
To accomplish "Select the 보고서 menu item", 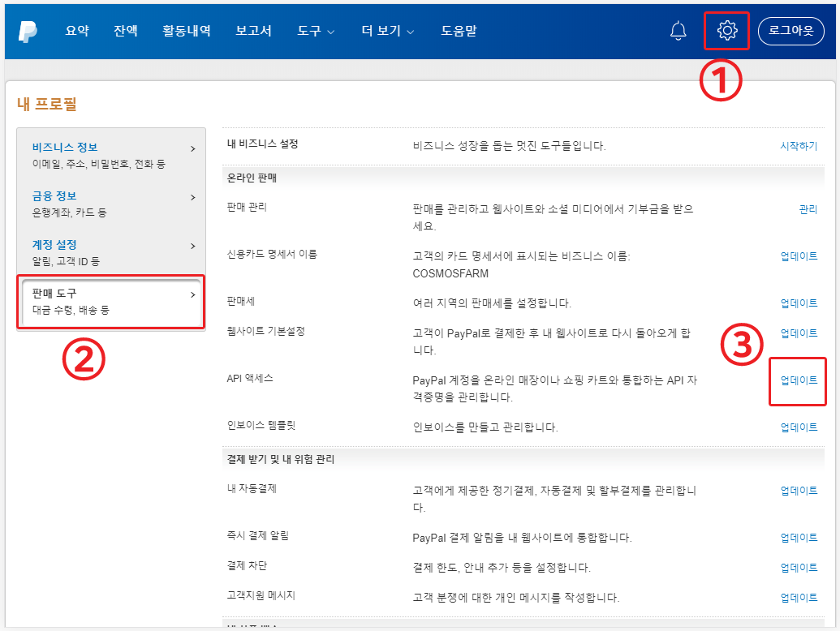I will [253, 31].
